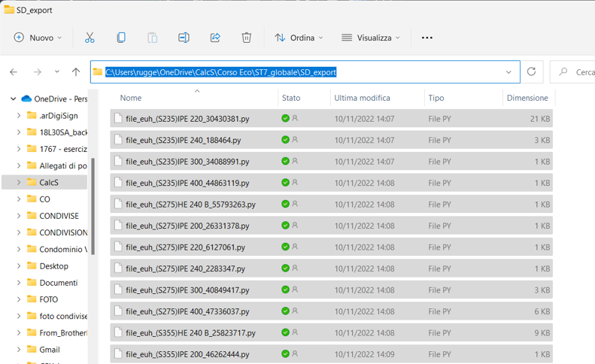Go forward with the right arrow
Viewport: 595px width, 364px height.
tap(37, 71)
